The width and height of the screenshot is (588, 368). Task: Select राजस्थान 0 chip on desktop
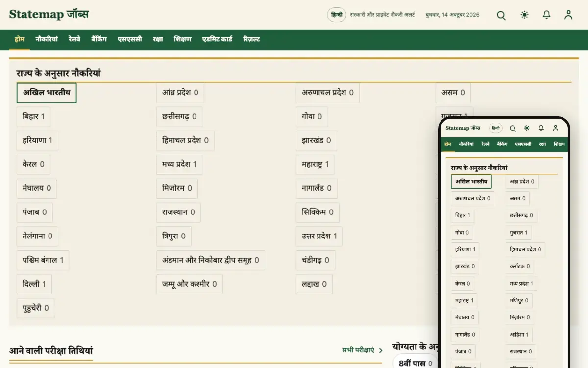[178, 213]
